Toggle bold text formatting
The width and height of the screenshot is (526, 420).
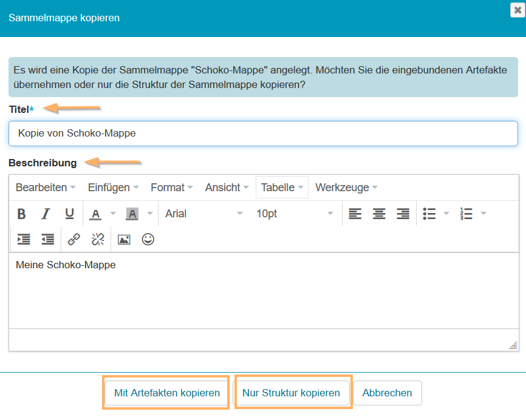(21, 214)
